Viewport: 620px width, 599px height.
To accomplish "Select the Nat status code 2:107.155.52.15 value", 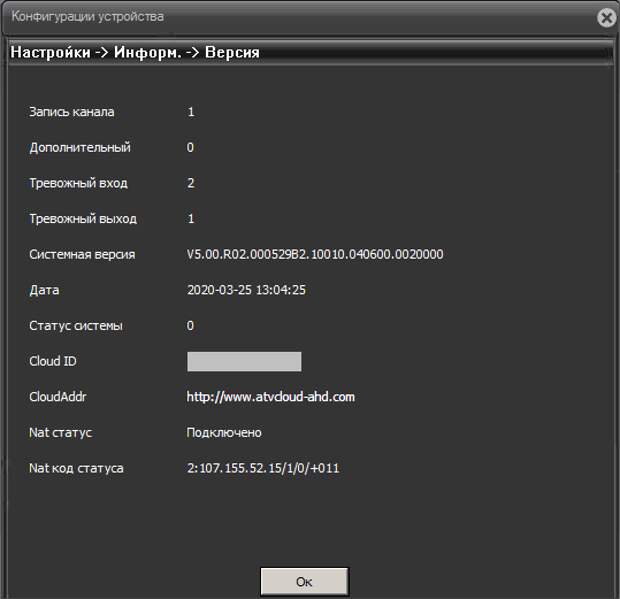I will tap(263, 468).
